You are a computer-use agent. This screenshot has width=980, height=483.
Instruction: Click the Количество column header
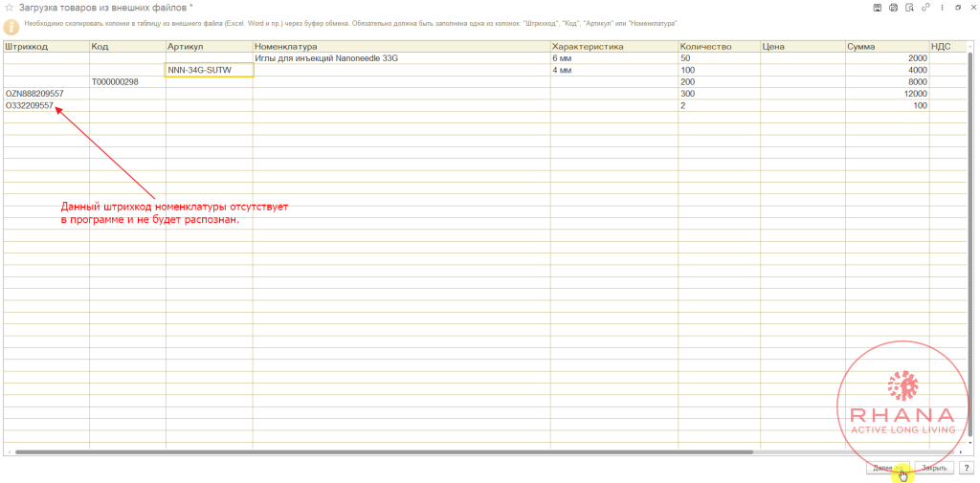(720, 46)
